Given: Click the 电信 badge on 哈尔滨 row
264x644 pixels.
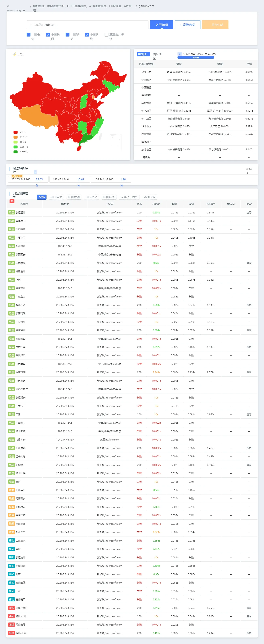Looking at the screenshot, I should click(12, 465).
